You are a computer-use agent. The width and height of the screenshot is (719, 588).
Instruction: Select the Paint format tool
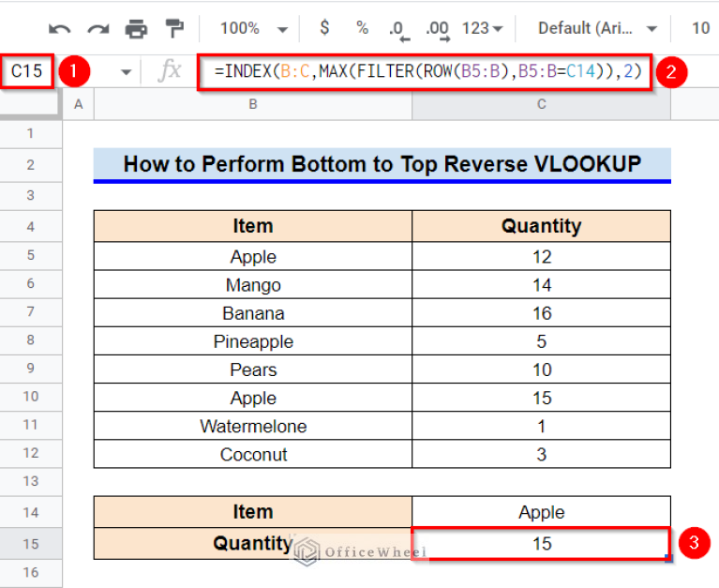[174, 28]
